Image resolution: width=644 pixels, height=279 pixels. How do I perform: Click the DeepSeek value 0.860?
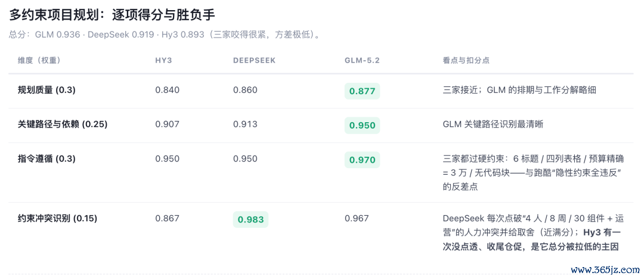pyautogui.click(x=245, y=91)
